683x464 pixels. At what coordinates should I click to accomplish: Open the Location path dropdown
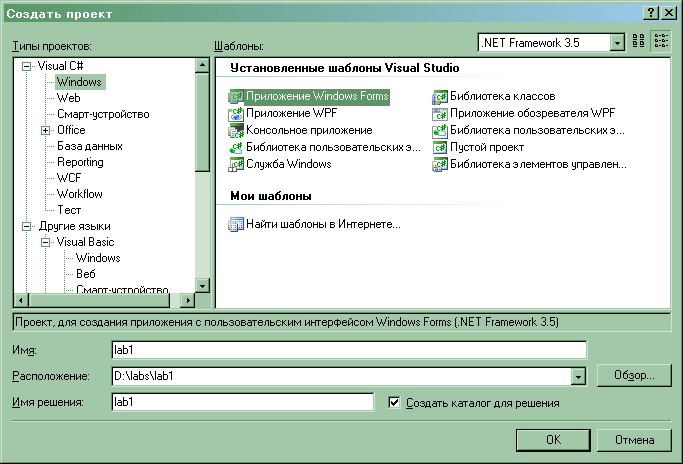click(x=578, y=376)
